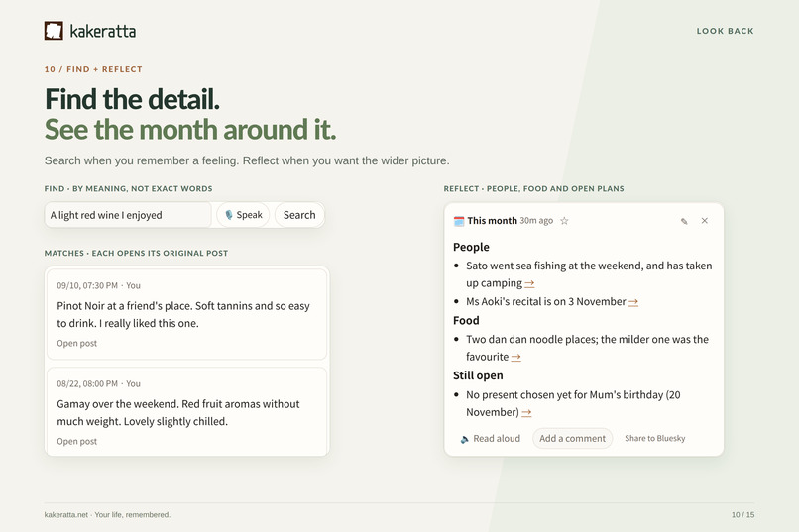799x532 pixels.
Task: Click the 'Find the detail.' headline
Action: [x=133, y=99]
